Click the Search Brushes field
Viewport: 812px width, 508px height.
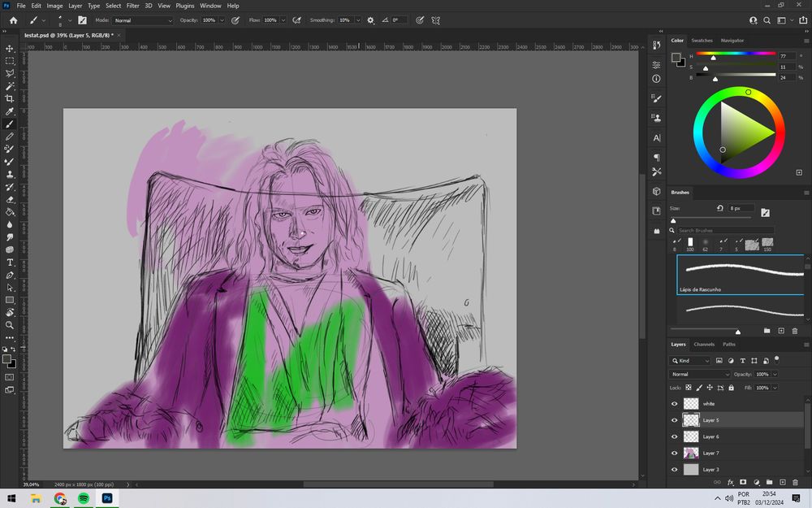point(725,230)
